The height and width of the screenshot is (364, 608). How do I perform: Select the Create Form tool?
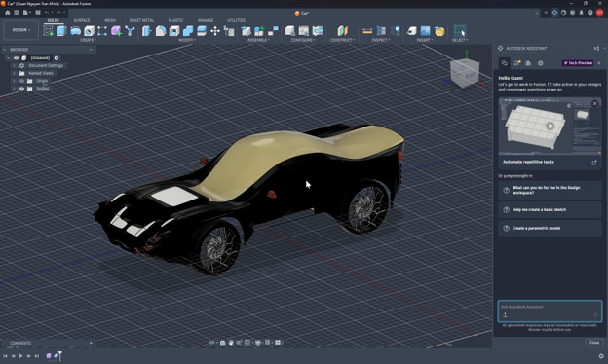(x=116, y=31)
